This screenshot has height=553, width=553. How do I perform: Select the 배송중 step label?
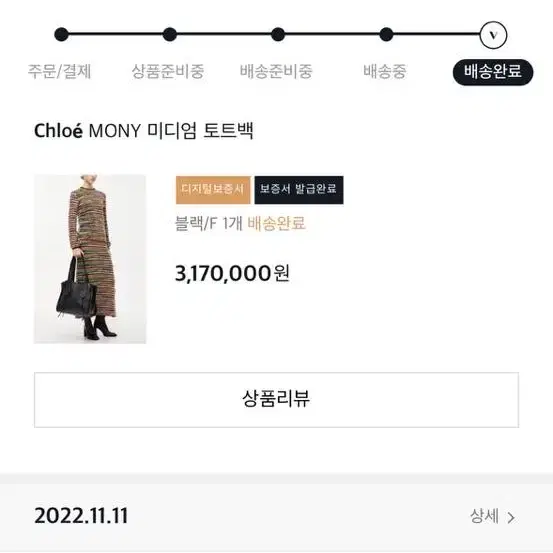(385, 71)
